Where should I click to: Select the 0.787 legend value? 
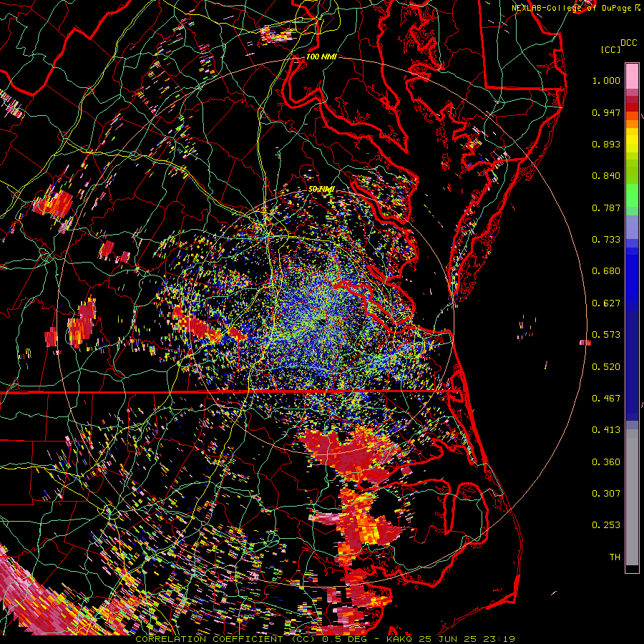coord(606,208)
